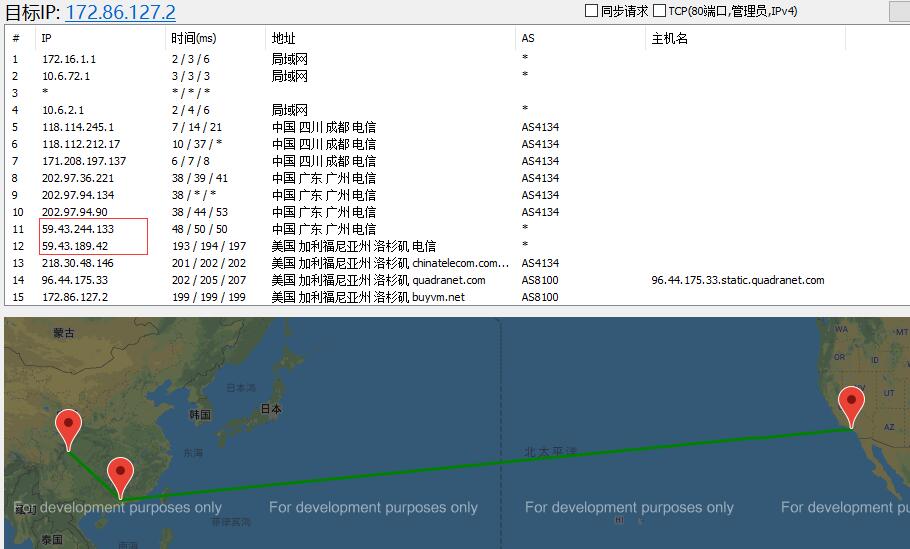Select hop row with IP 118.114.245.1
The width and height of the screenshot is (910, 549).
pos(457,127)
